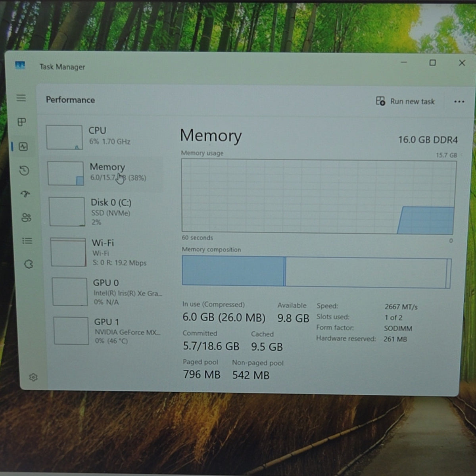
Task: Click the Speed value 2667 MT/s
Action: click(401, 307)
